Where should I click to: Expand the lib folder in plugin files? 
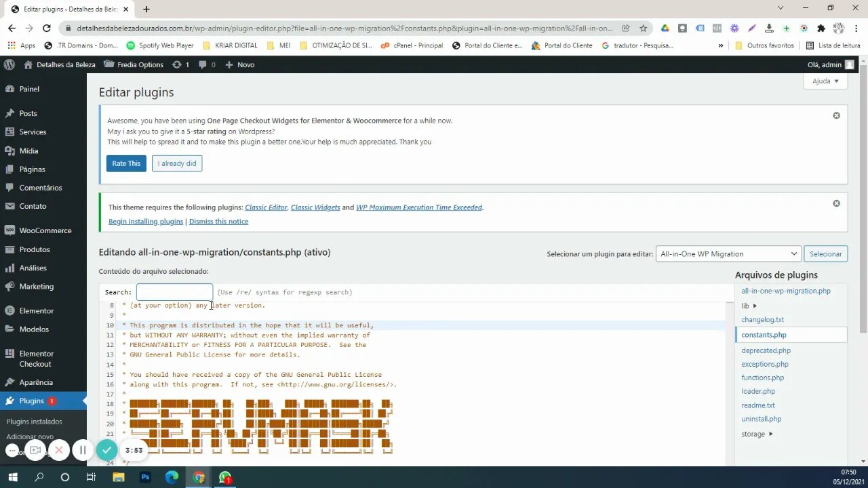[749, 306]
